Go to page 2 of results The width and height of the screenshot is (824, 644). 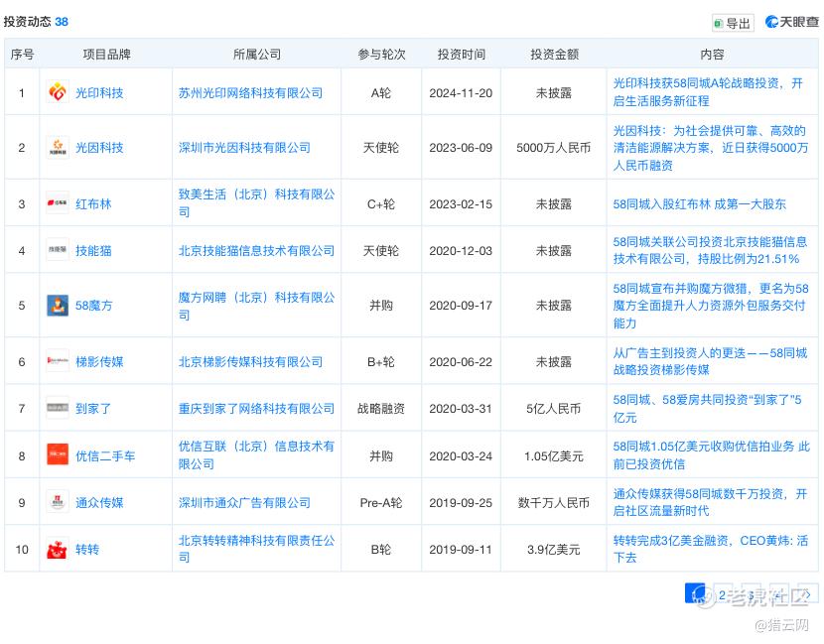click(x=723, y=594)
